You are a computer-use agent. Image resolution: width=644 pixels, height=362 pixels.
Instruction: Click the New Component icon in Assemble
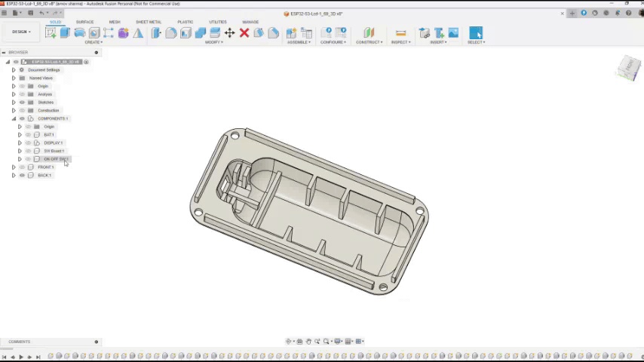291,33
